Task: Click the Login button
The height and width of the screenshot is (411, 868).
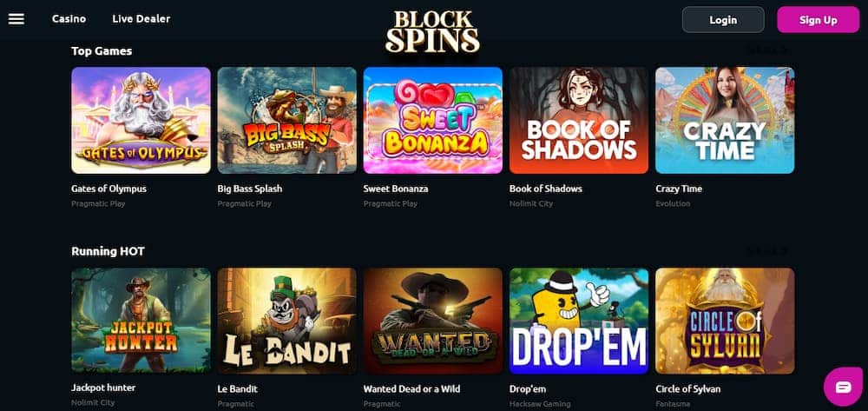Action: (x=723, y=20)
